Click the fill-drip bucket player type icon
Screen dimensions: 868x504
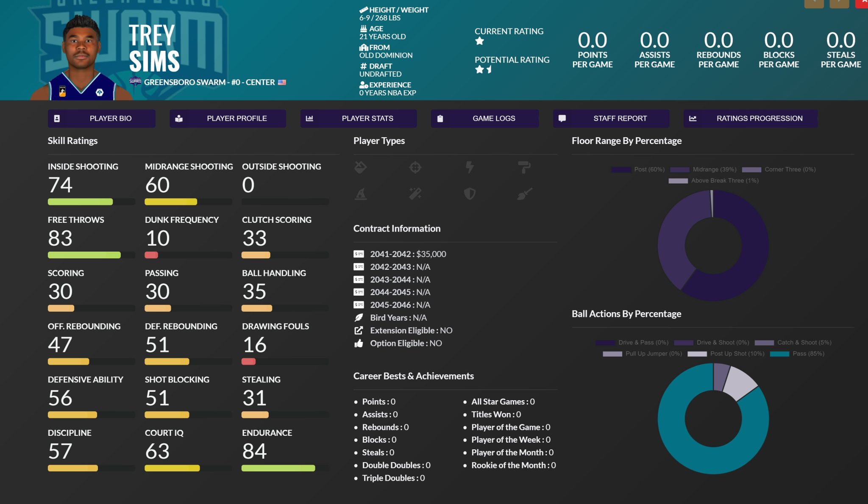pyautogui.click(x=360, y=168)
